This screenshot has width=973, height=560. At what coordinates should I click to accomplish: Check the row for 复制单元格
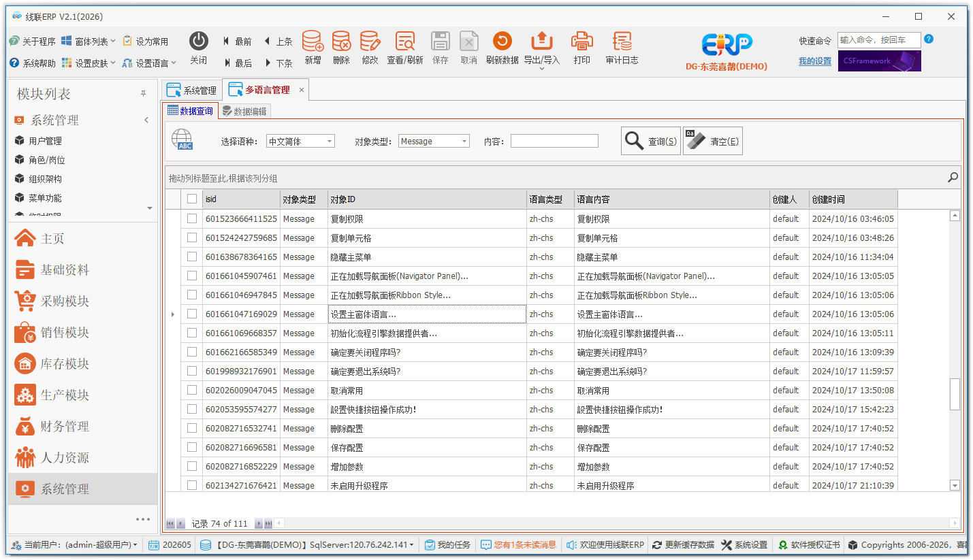(192, 237)
